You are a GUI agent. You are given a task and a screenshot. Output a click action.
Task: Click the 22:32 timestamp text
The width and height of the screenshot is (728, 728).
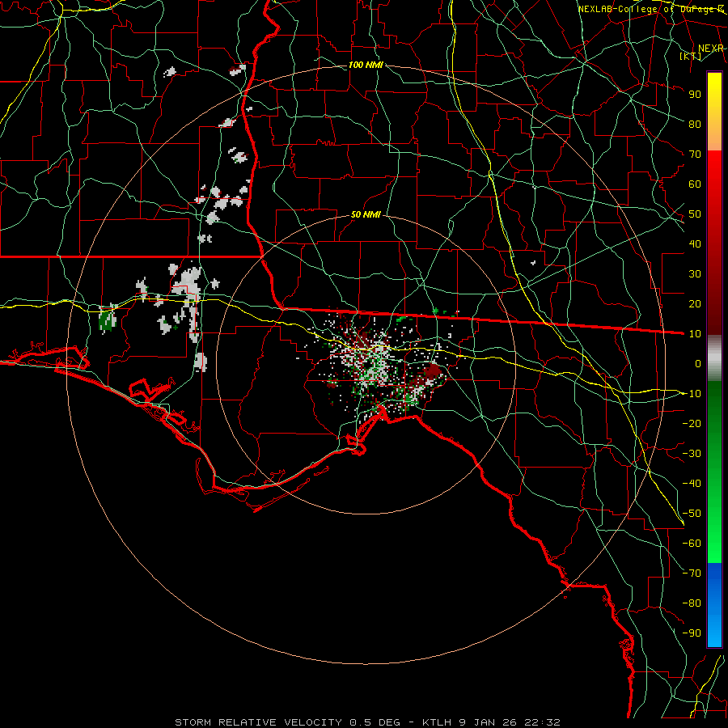542,722
